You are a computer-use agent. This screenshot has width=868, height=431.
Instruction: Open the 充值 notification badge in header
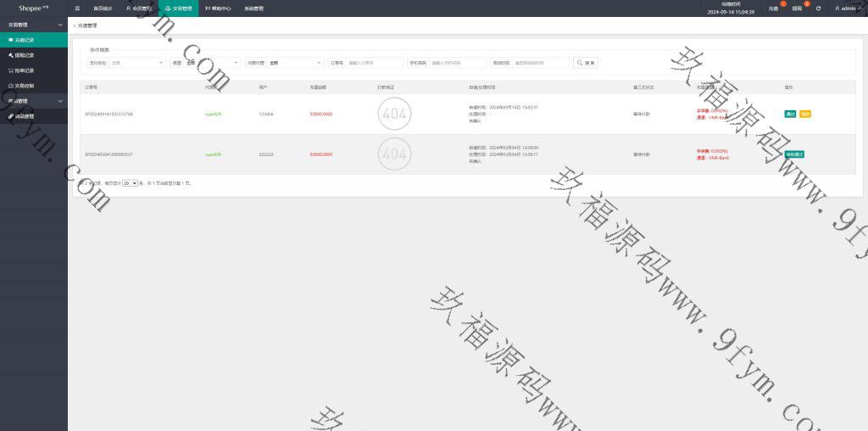(772, 8)
